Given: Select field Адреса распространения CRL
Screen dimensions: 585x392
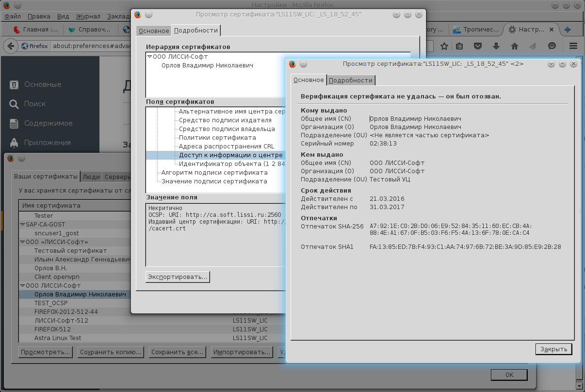Looking at the screenshot, I should (227, 147).
